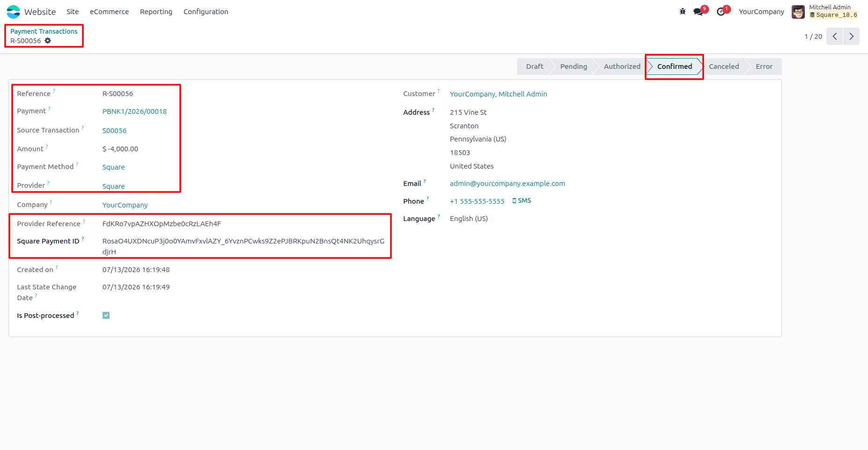The width and height of the screenshot is (868, 450).
Task: Click the Website app name
Action: [40, 12]
